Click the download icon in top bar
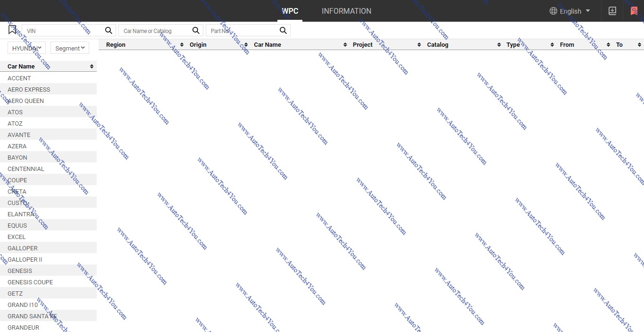 click(612, 11)
